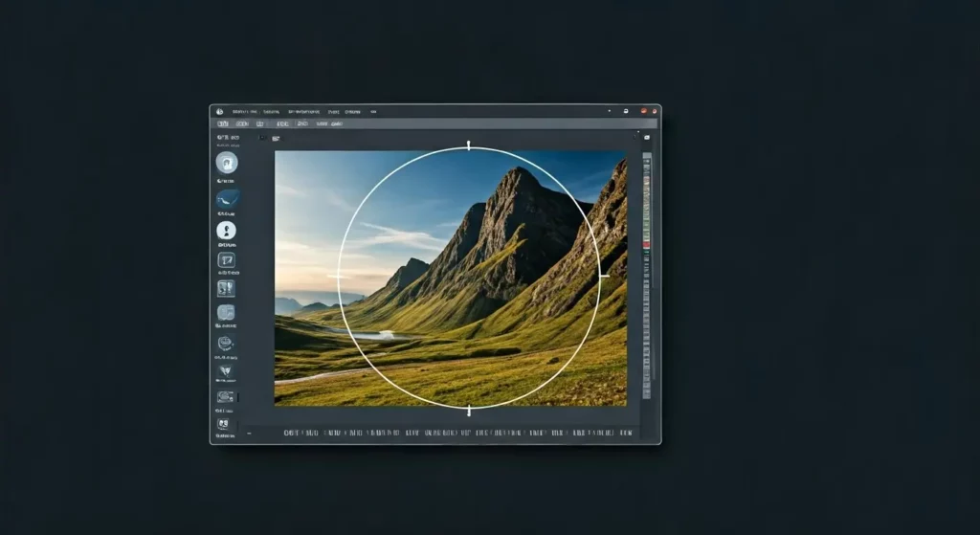The height and width of the screenshot is (535, 980).
Task: Click the light circular portrait icon in sidebar
Action: tap(227, 162)
